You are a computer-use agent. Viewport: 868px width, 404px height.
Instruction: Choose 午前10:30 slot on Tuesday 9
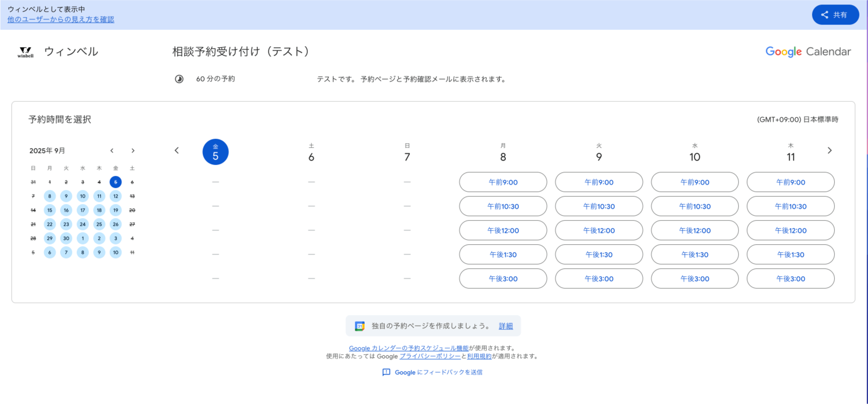[599, 206]
